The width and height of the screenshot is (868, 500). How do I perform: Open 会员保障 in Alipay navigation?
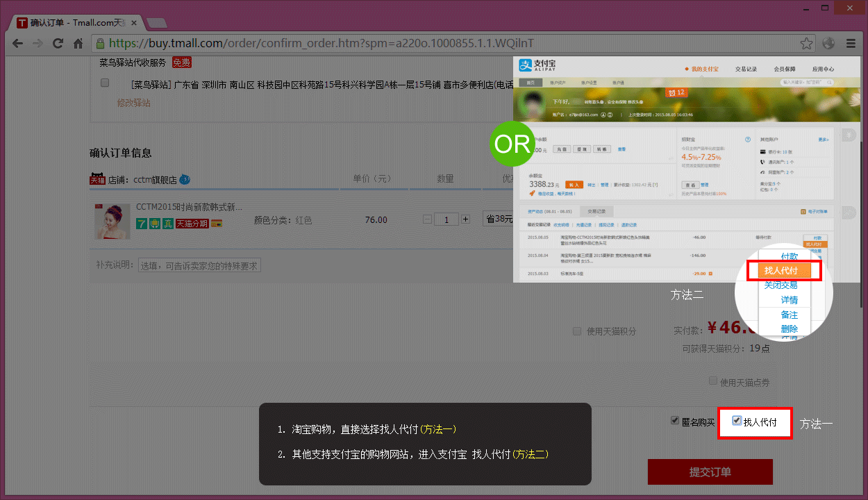[785, 69]
